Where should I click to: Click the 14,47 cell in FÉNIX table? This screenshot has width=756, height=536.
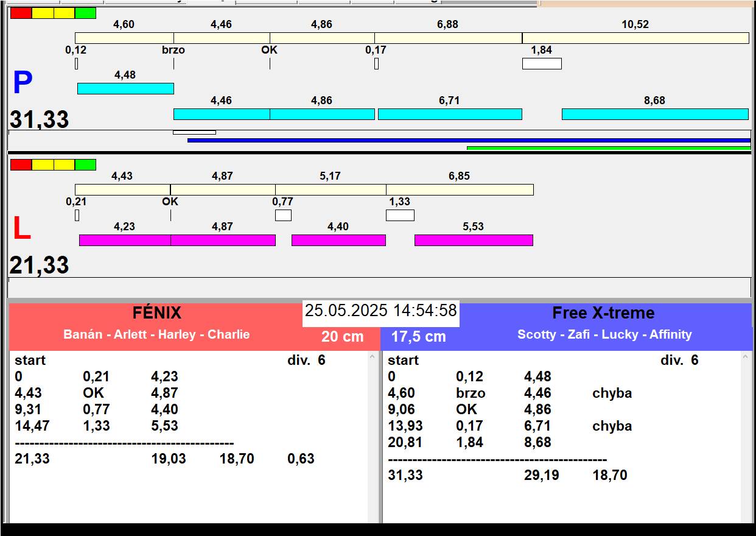(32, 426)
